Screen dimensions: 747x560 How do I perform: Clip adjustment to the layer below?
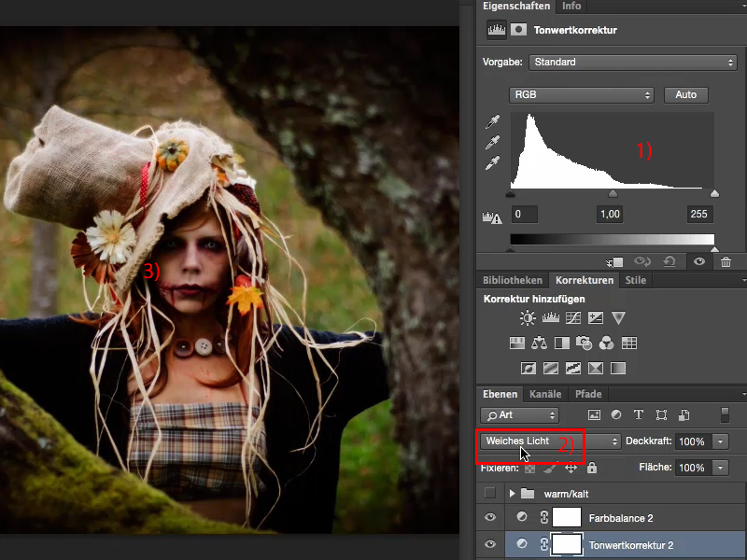pos(614,262)
